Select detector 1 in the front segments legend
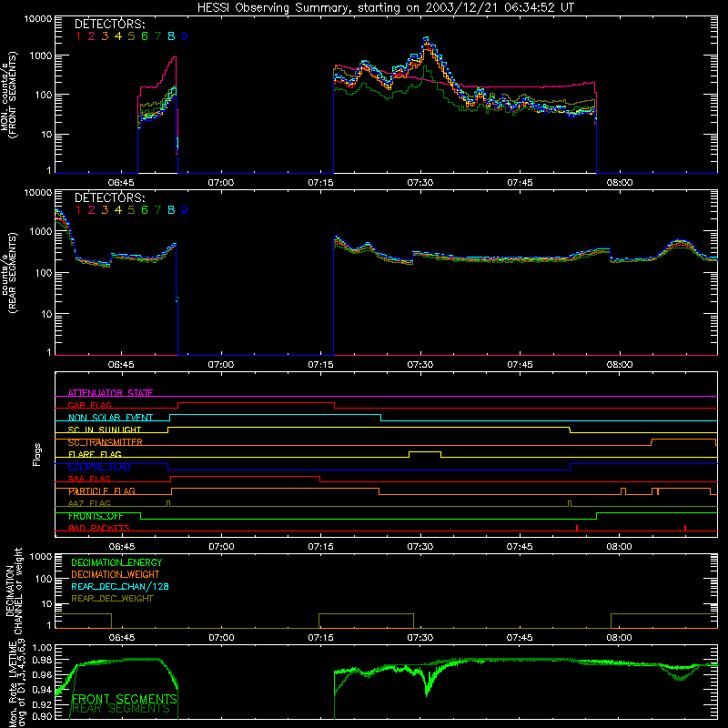The width and height of the screenshot is (728, 728). [x=78, y=36]
